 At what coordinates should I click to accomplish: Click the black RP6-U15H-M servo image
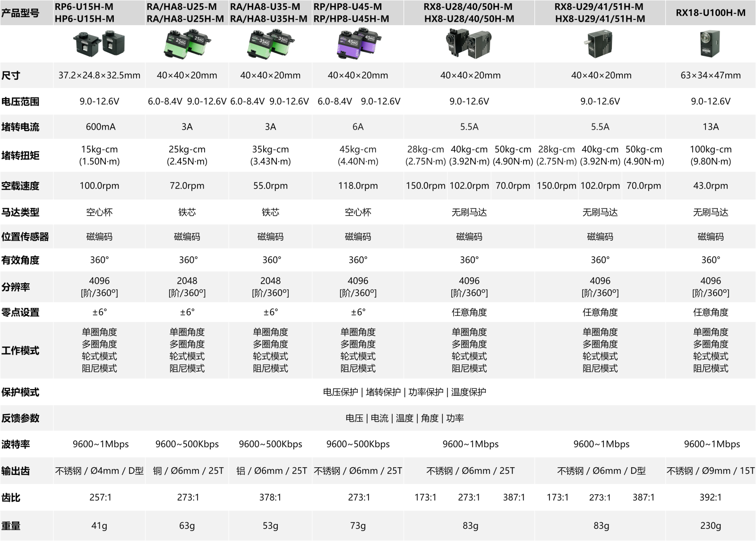(99, 44)
